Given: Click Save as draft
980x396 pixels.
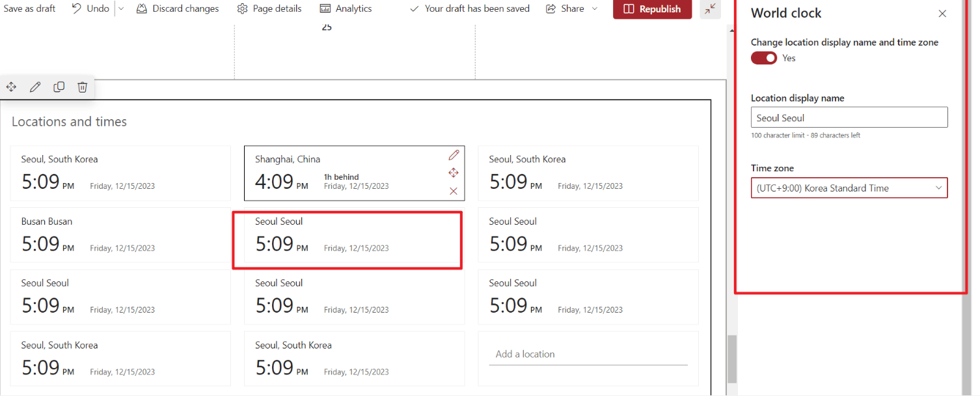Looking at the screenshot, I should coord(30,8).
